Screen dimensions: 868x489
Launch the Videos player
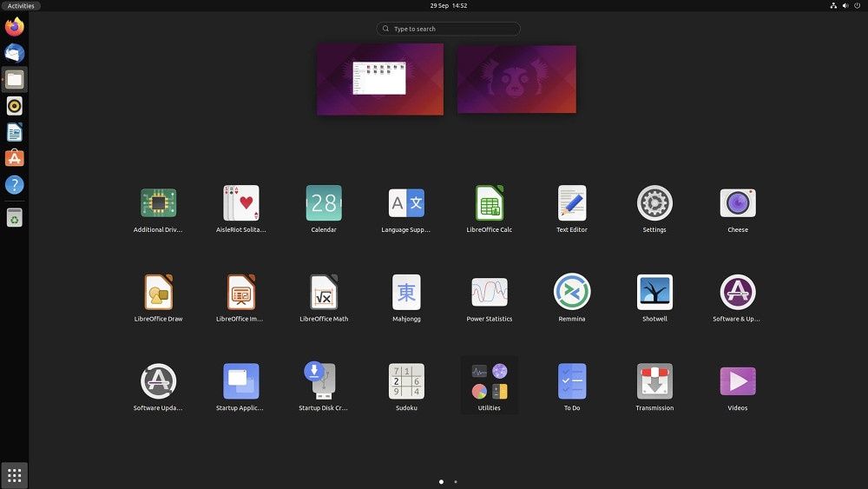(x=737, y=381)
